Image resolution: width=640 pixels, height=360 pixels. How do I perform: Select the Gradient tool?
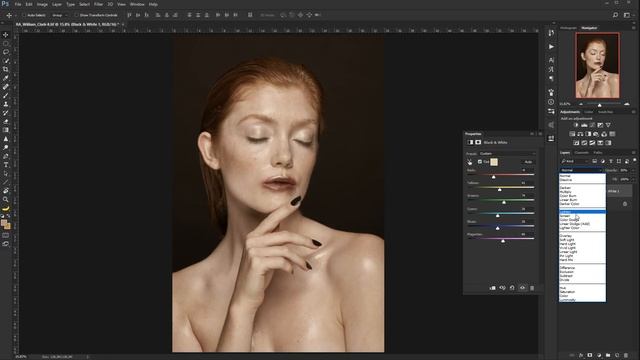pyautogui.click(x=6, y=130)
